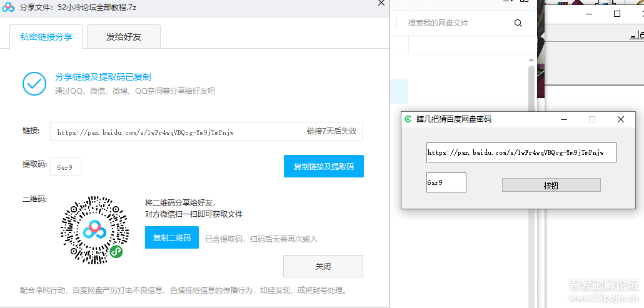644x308 pixels.
Task: Click the 分享链接及提取码已复制 message
Action: pyautogui.click(x=103, y=77)
